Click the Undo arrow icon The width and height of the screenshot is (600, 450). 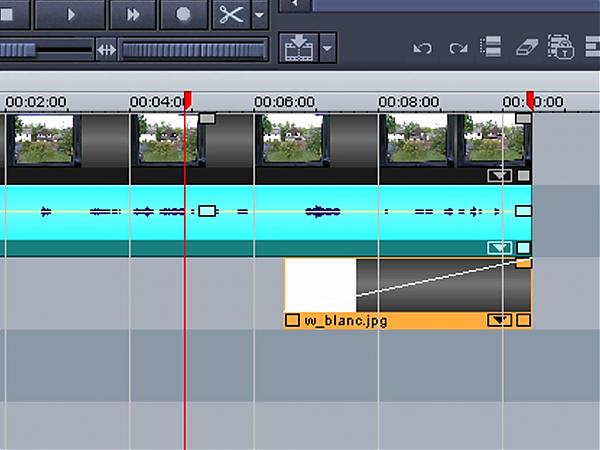click(423, 48)
